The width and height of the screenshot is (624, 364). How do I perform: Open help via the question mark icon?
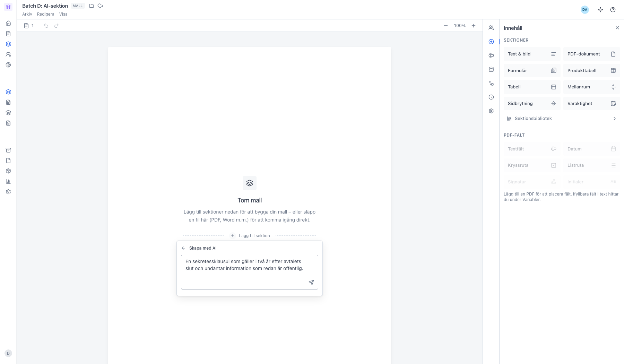pos(613,10)
